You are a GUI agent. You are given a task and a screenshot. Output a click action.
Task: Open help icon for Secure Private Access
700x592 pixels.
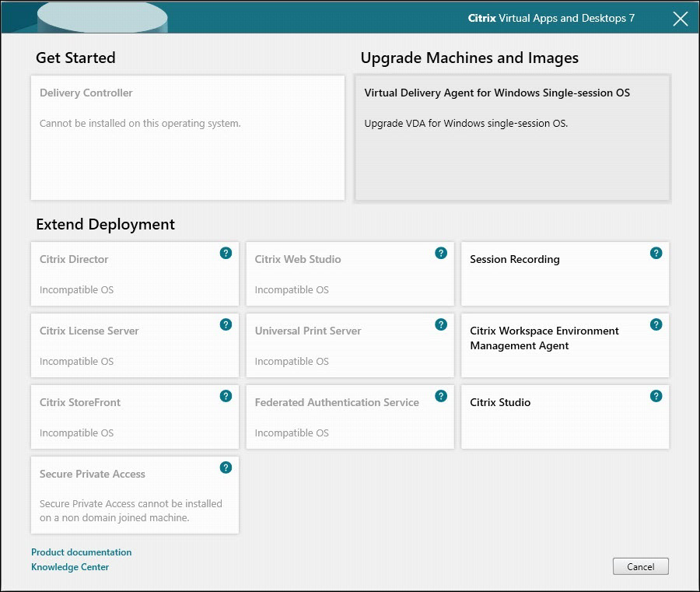click(x=226, y=468)
